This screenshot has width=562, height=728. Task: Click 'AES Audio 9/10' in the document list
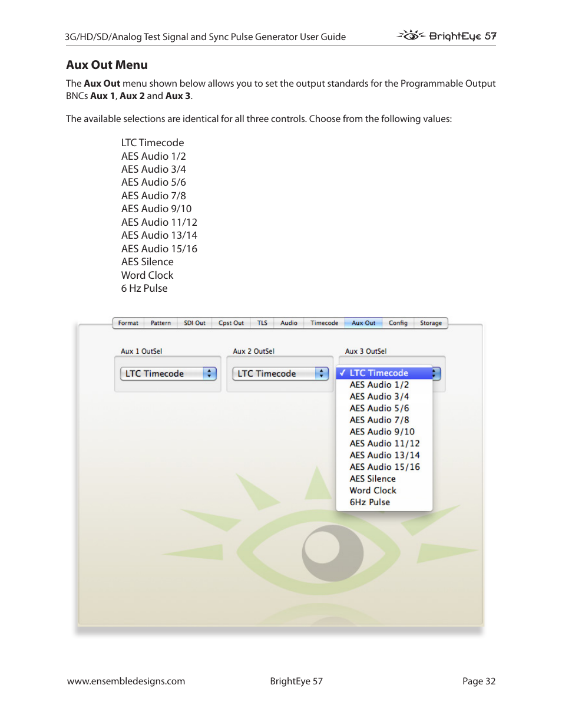click(x=157, y=209)
